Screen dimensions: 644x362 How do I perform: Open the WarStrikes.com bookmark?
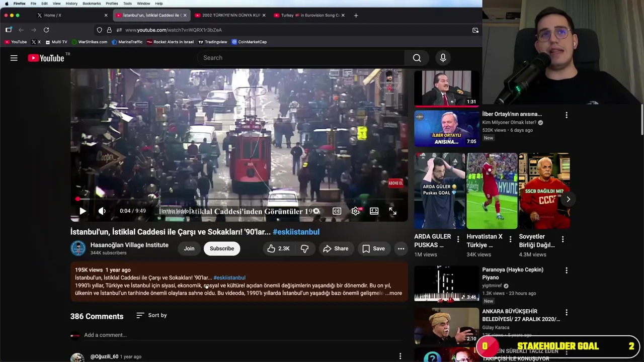coord(90,42)
